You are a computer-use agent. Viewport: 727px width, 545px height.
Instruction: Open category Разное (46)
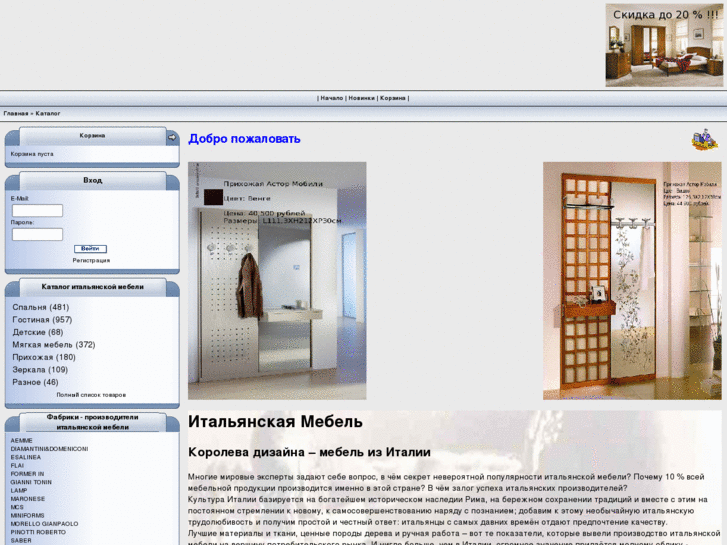pos(35,383)
